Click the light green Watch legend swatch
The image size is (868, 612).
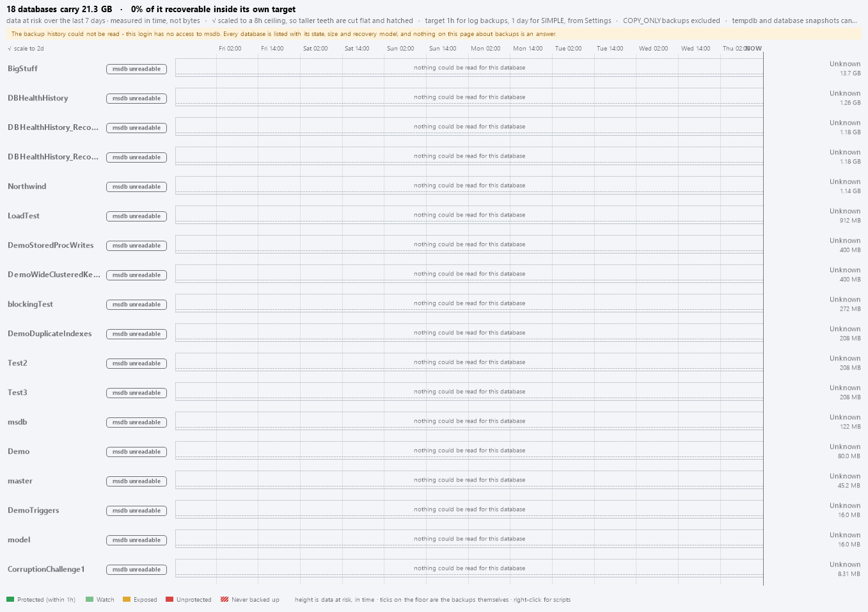click(x=90, y=599)
